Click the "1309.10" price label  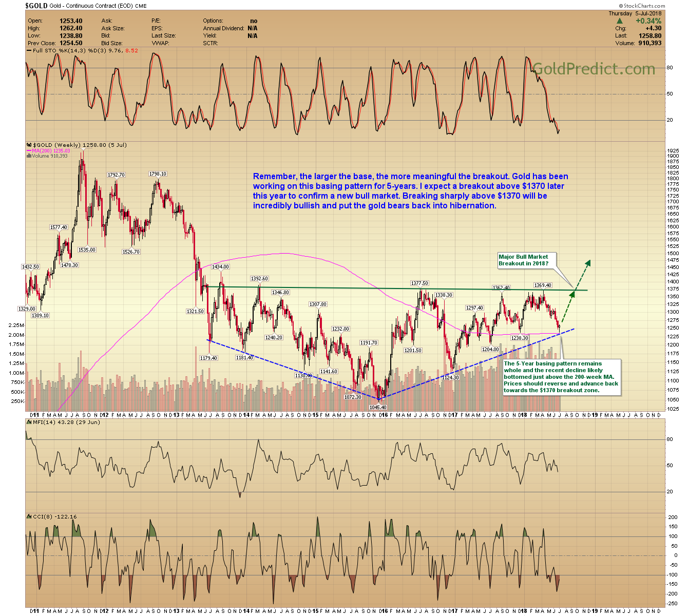pyautogui.click(x=40, y=316)
